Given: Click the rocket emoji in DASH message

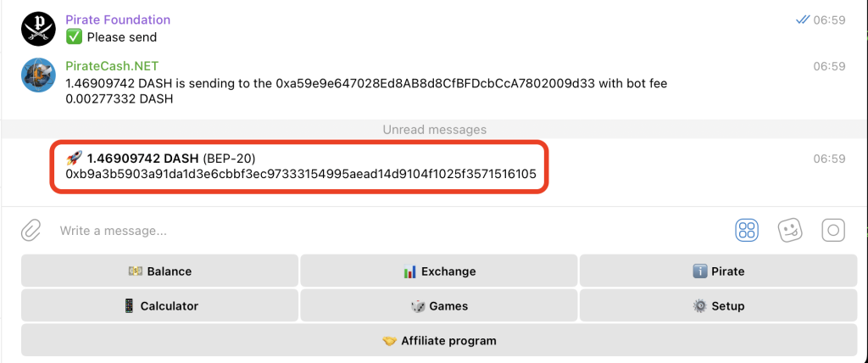Looking at the screenshot, I should pyautogui.click(x=75, y=159).
